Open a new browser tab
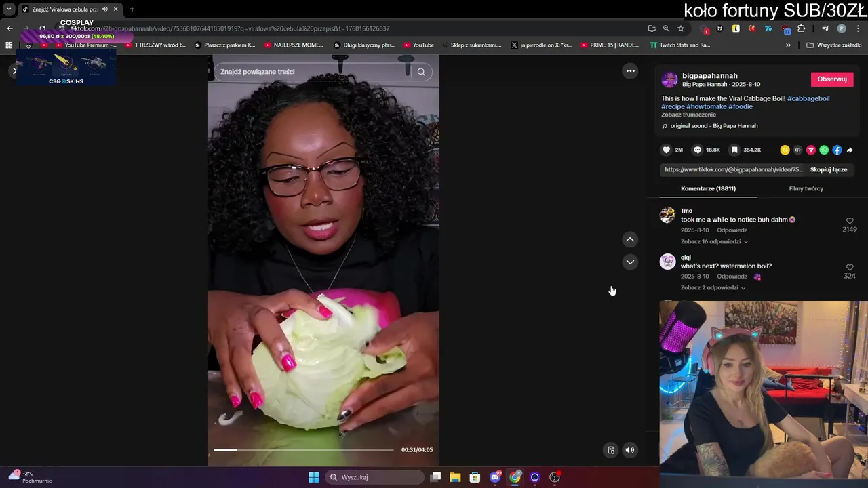The width and height of the screenshot is (868, 488). [x=132, y=9]
